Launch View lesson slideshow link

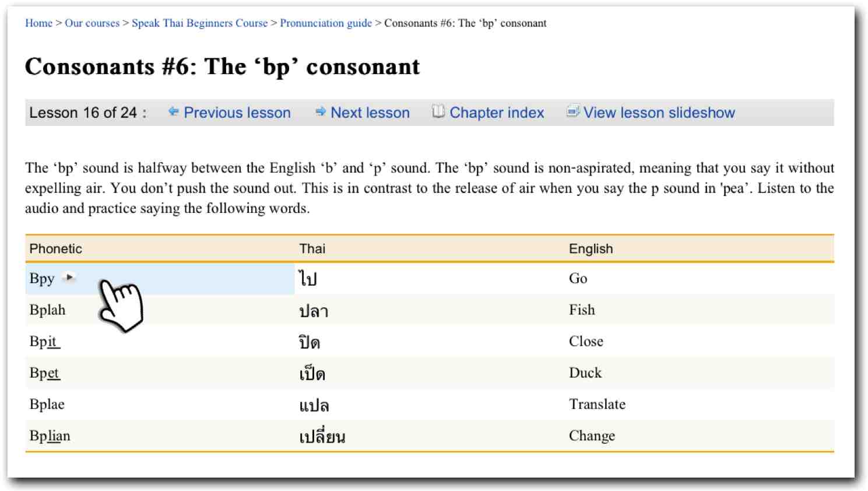pyautogui.click(x=659, y=113)
